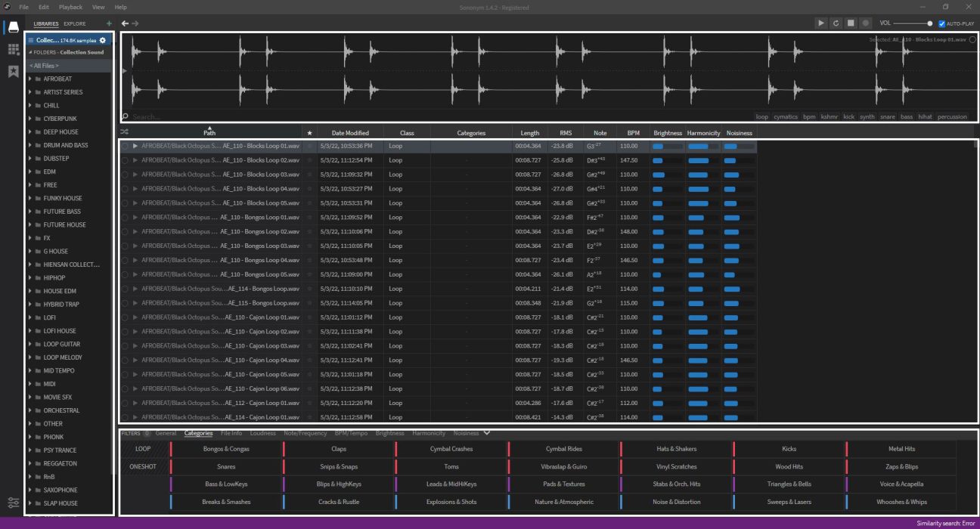Click the kshmr search tag

(830, 117)
